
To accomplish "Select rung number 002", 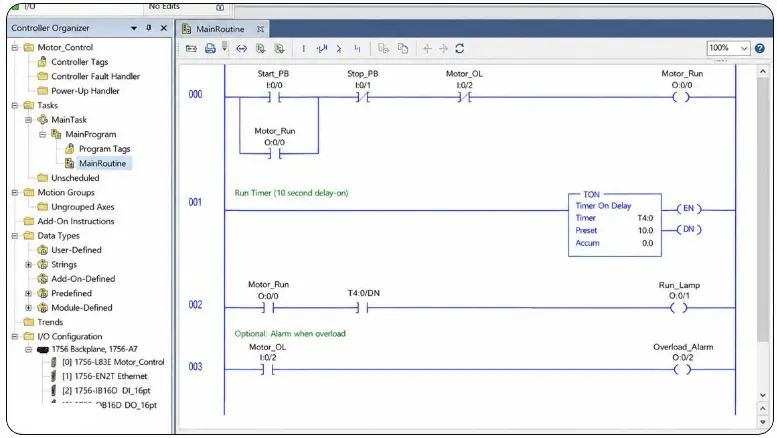I will pyautogui.click(x=195, y=304).
